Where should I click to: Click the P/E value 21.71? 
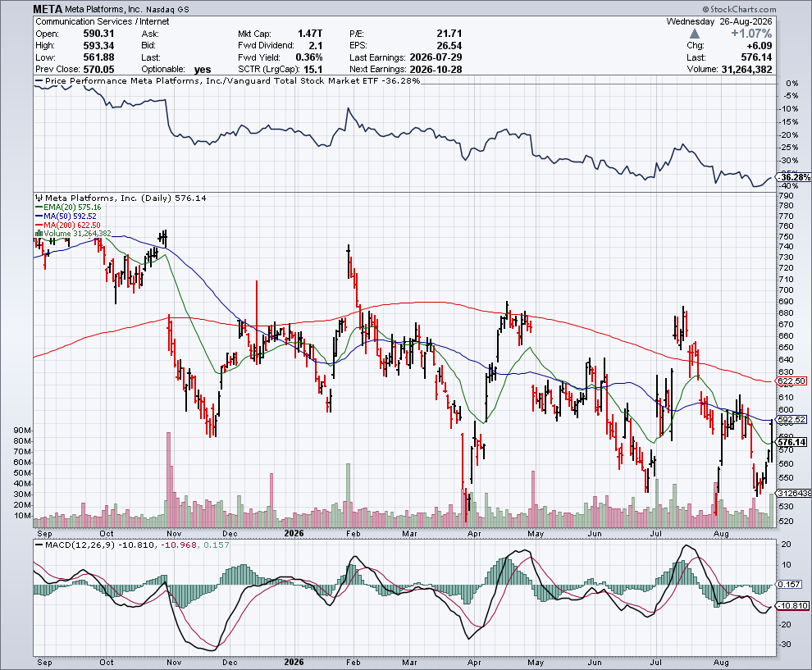point(449,34)
